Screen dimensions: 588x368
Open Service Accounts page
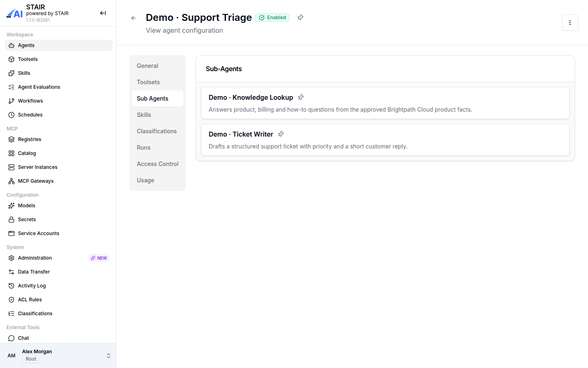[59, 233]
